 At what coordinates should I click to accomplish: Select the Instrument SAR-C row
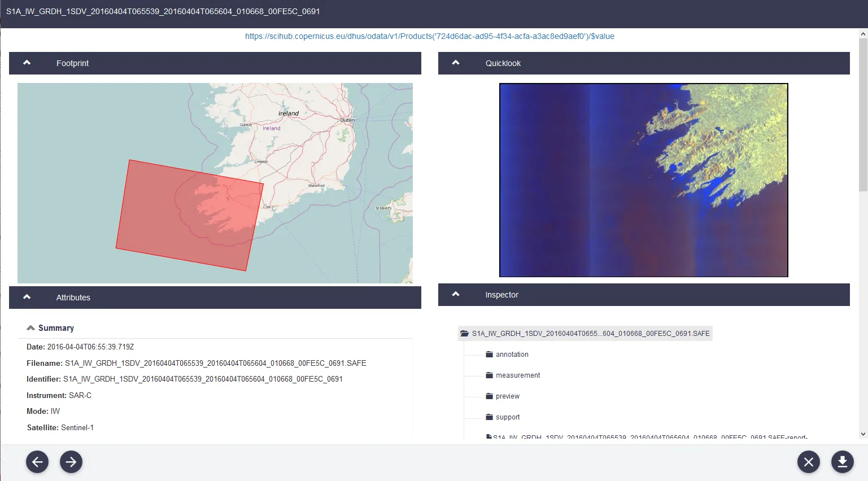[x=59, y=396]
